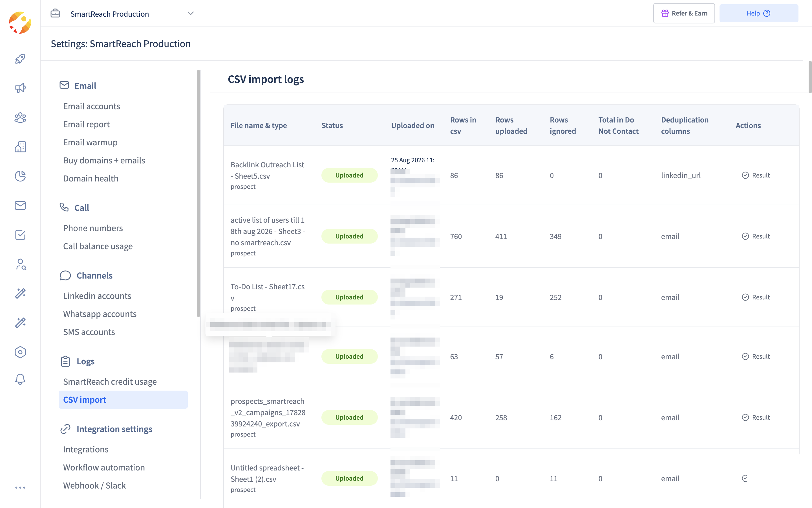Open the people group prospects icon
The height and width of the screenshot is (508, 812).
(20, 118)
